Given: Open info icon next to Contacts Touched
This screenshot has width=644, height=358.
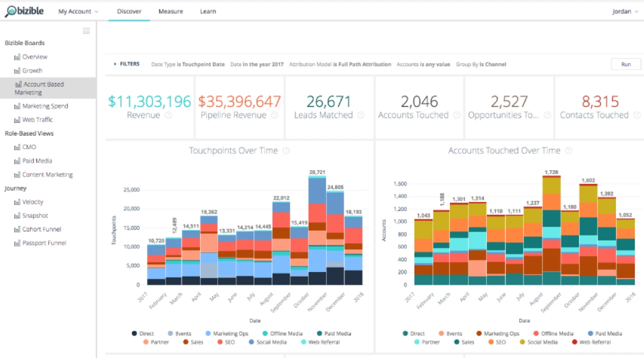Looking at the screenshot, I should click(x=637, y=115).
